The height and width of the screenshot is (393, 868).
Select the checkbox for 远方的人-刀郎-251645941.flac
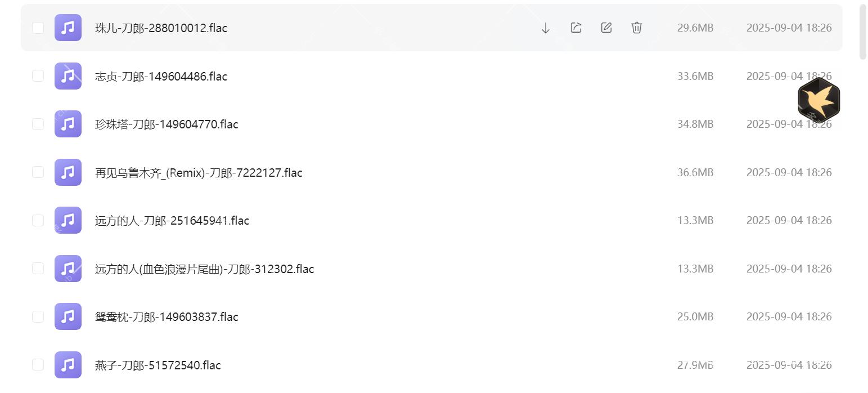pyautogui.click(x=38, y=220)
